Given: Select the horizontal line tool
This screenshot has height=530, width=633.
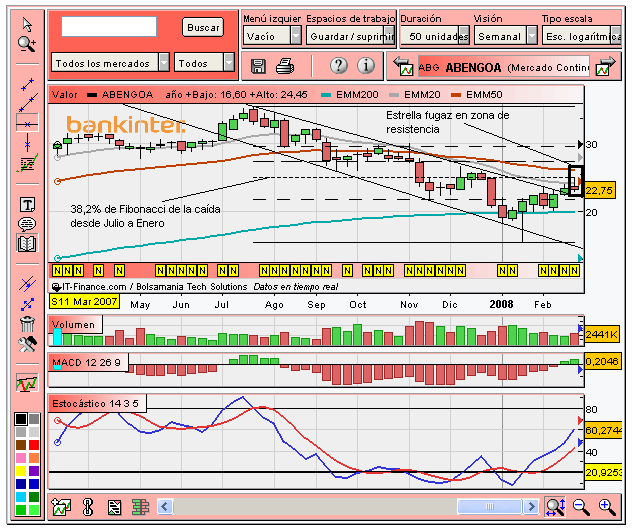Looking at the screenshot, I should [x=27, y=124].
